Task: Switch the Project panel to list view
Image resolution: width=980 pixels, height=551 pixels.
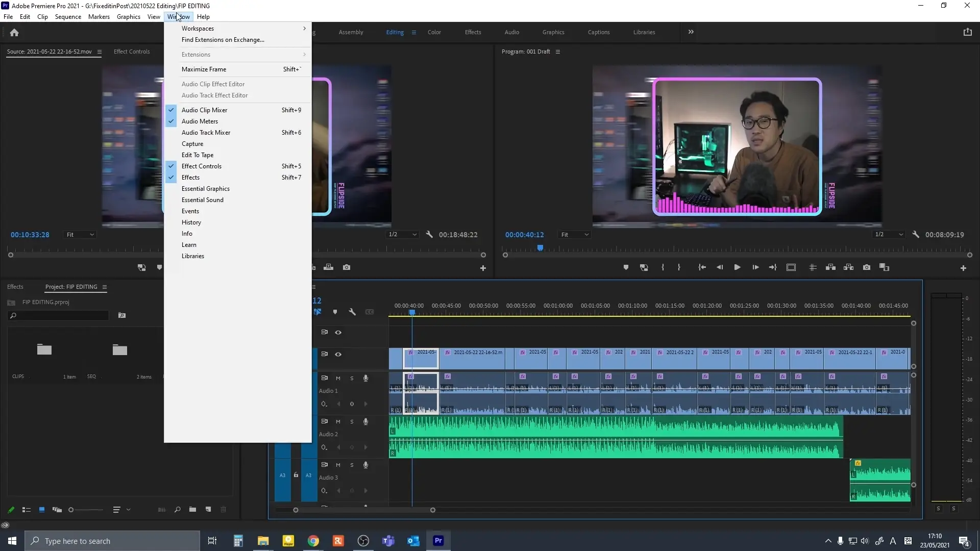Action: coord(27,510)
